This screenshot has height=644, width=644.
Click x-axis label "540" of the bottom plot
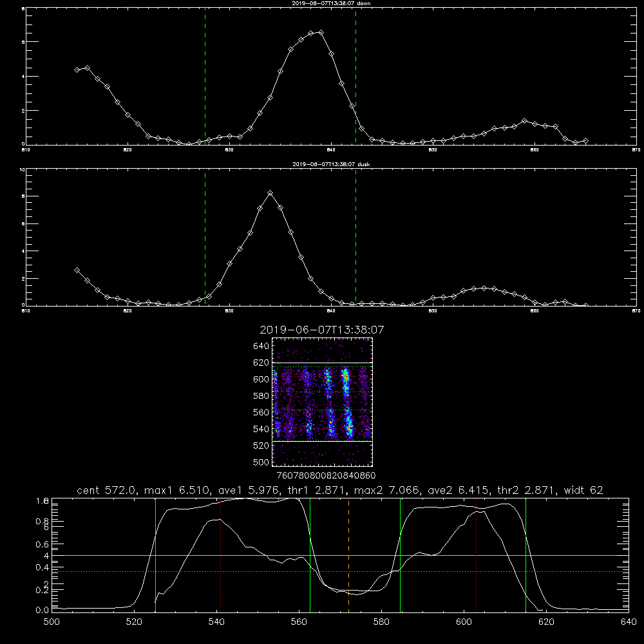216,621
